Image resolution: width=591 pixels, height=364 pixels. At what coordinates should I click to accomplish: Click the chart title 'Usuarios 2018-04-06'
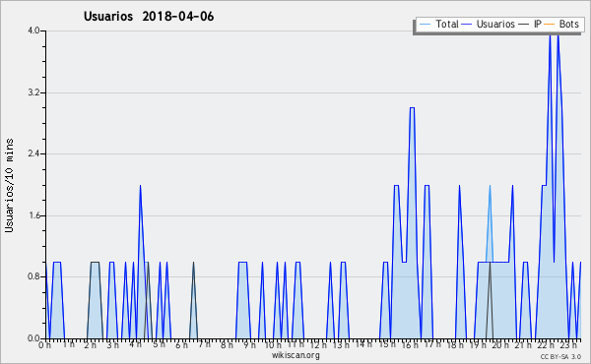click(x=149, y=17)
